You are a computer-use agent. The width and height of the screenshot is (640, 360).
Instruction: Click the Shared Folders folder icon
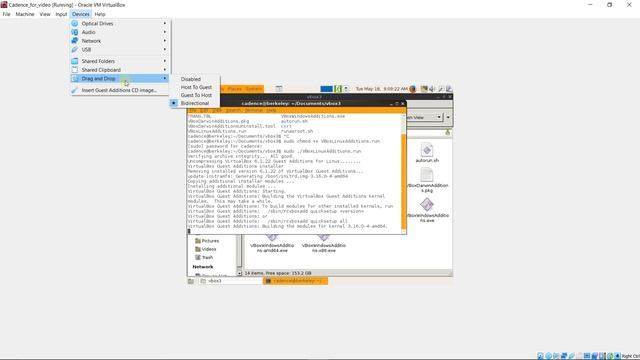pyautogui.click(x=75, y=61)
